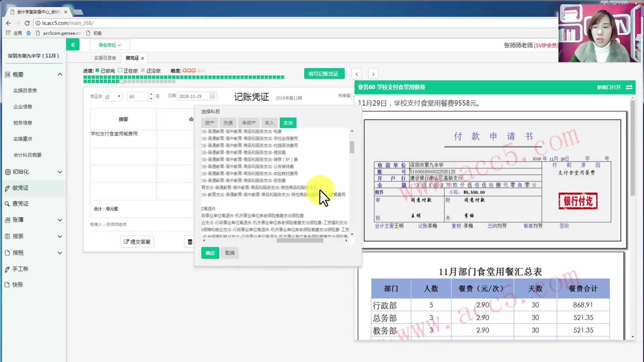Click the green 确定 button

tap(210, 253)
